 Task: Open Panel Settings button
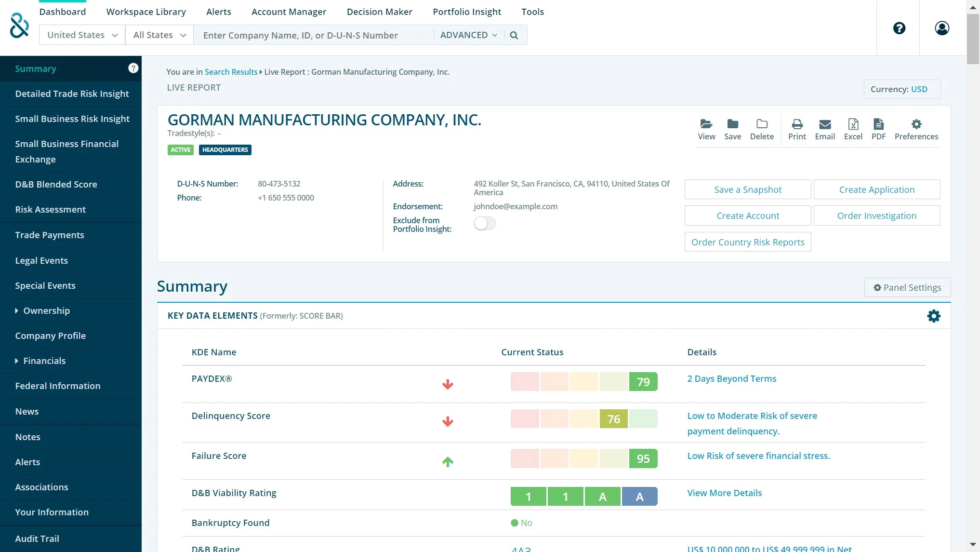(907, 287)
